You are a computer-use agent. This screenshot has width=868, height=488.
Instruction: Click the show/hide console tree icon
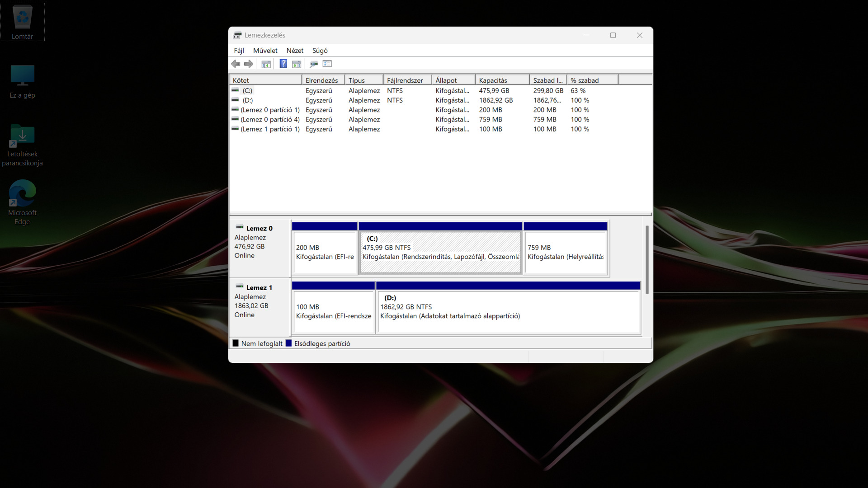tap(266, 64)
